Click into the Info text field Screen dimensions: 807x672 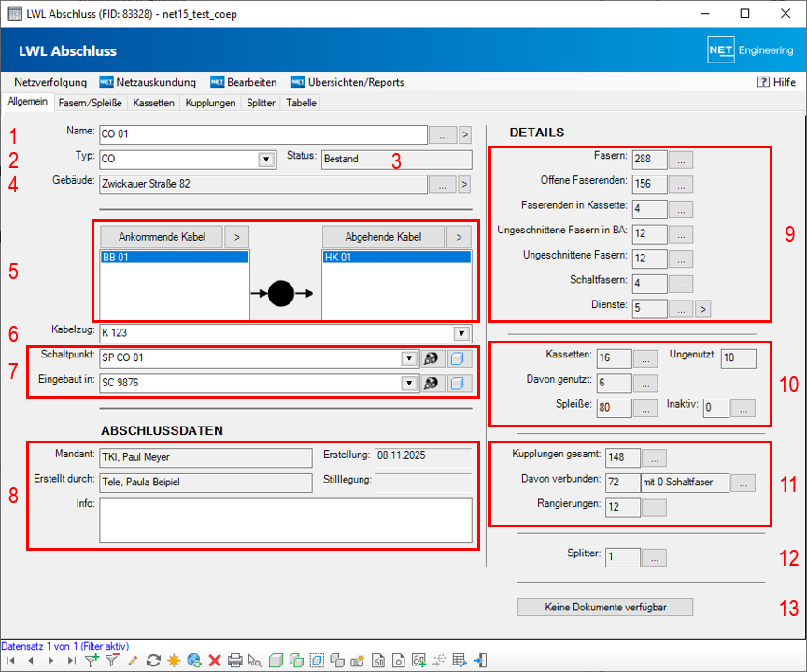point(285,520)
